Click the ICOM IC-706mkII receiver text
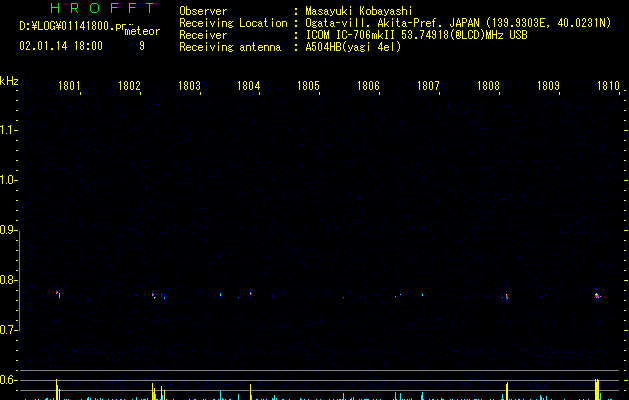The width and height of the screenshot is (629, 400). pyautogui.click(x=416, y=35)
